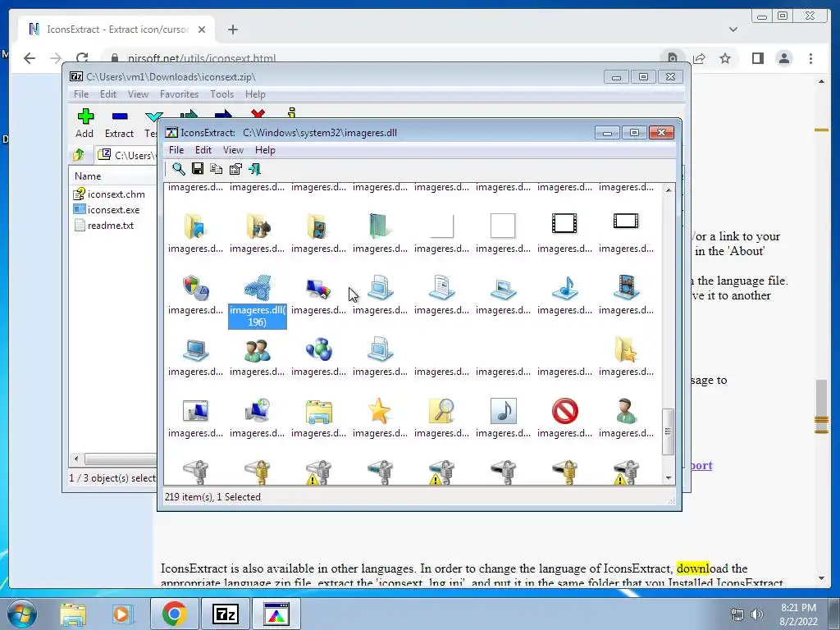This screenshot has width=840, height=630.
Task: Open Chrome side panel icon
Action: click(757, 58)
